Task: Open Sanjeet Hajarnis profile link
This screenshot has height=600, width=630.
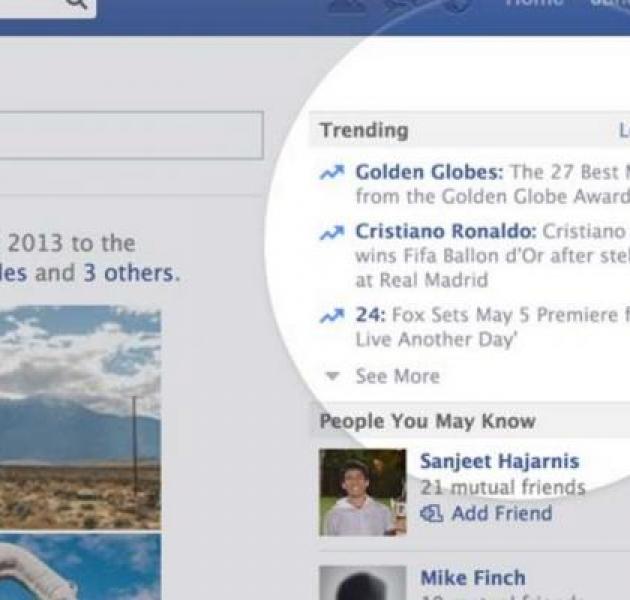Action: [499, 461]
